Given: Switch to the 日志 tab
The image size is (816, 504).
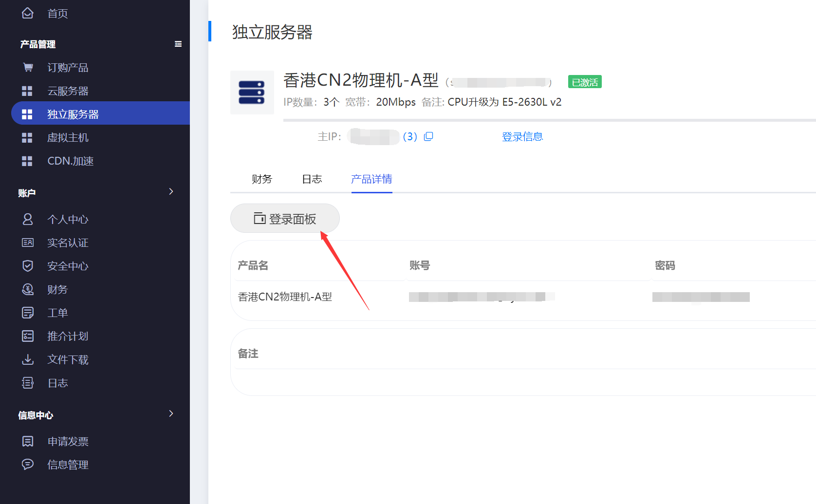Looking at the screenshot, I should [312, 179].
